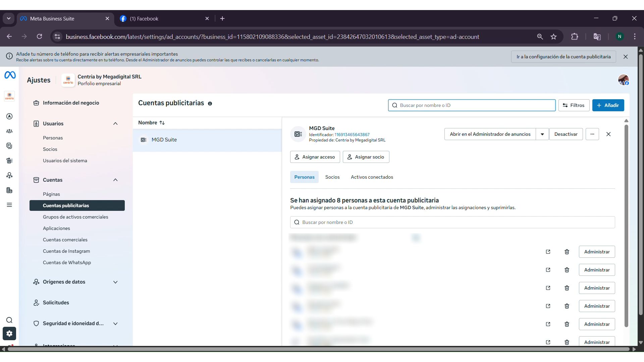The height and width of the screenshot is (362, 644).
Task: Open the Filtros options
Action: pos(574,105)
